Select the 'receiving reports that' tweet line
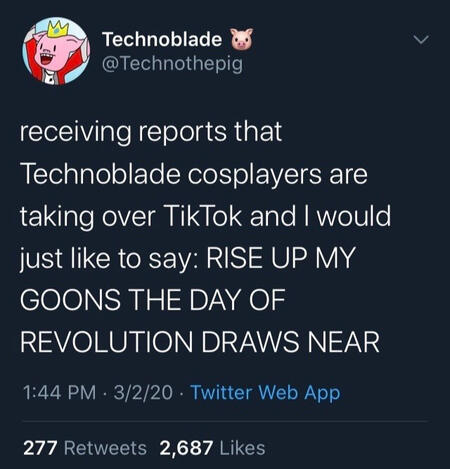The image size is (450, 469). 151,132
